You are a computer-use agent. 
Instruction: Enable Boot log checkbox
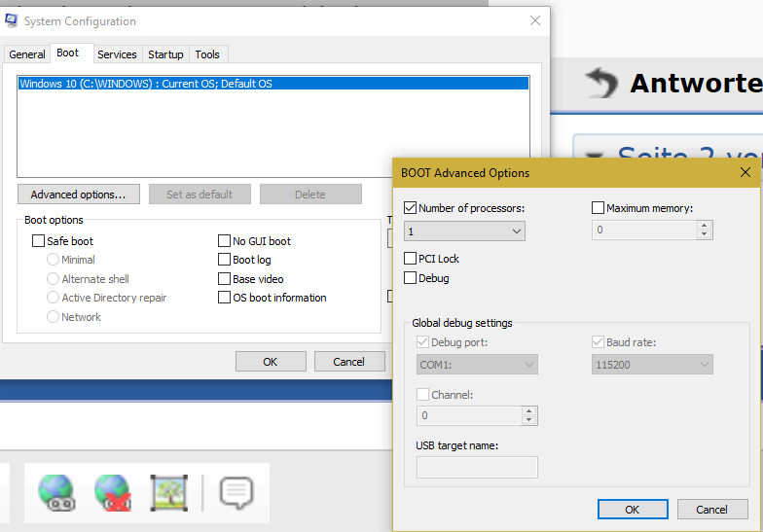[224, 260]
